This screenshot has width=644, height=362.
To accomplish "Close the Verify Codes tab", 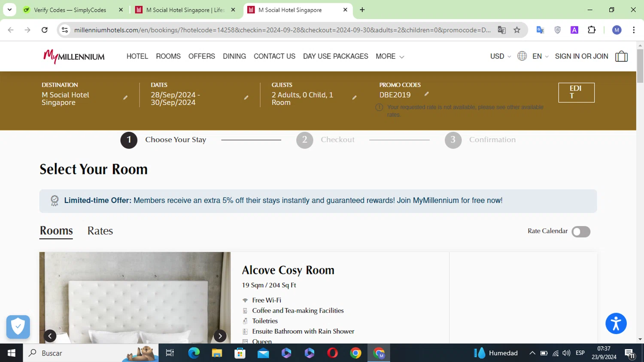I will tap(121, 10).
